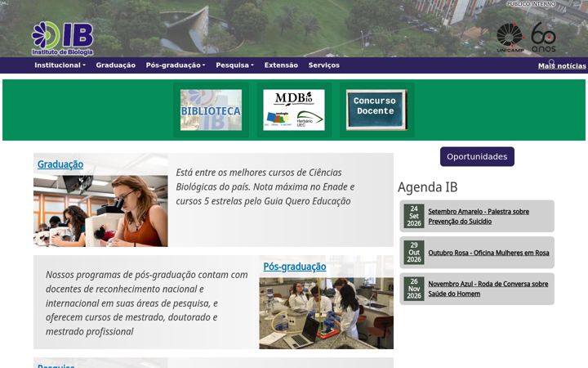This screenshot has width=588, height=368.
Task: Open Novembro Azul Roda de Conversa event
Action: click(488, 289)
